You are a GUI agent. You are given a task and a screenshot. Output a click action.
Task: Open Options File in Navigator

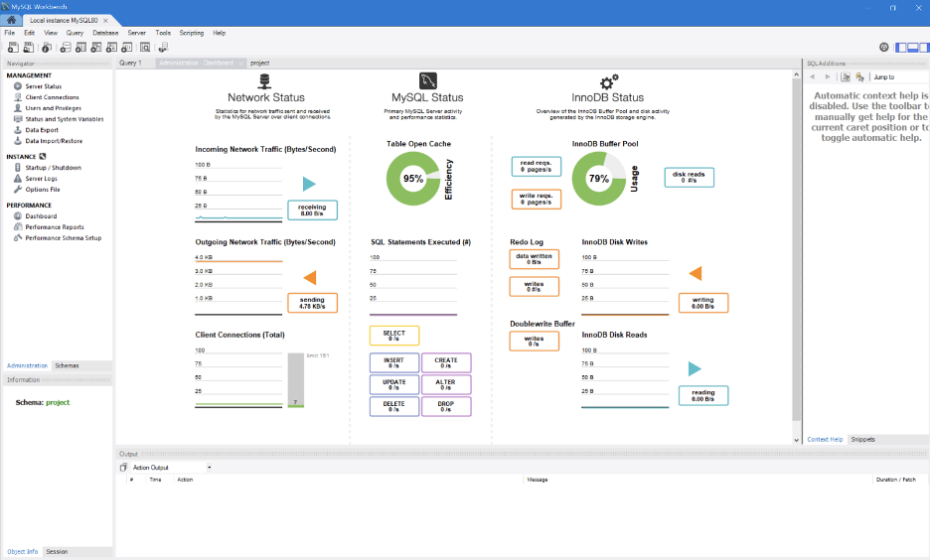pyautogui.click(x=42, y=190)
